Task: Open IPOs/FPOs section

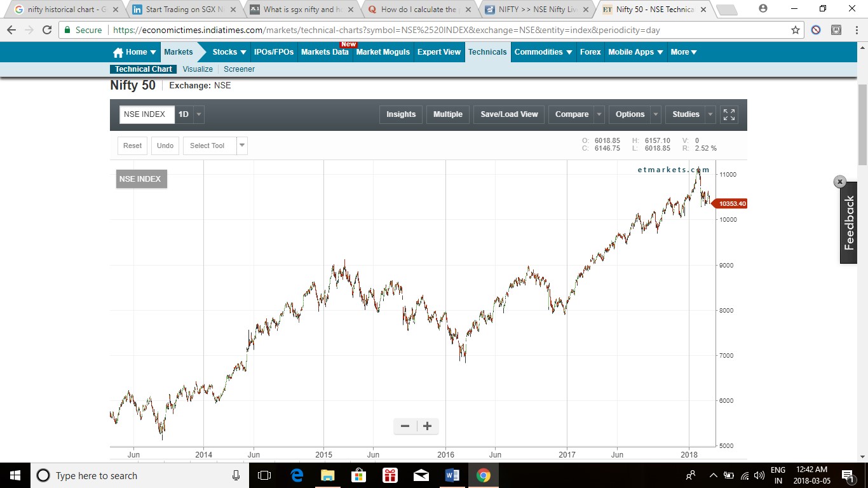Action: [x=274, y=52]
